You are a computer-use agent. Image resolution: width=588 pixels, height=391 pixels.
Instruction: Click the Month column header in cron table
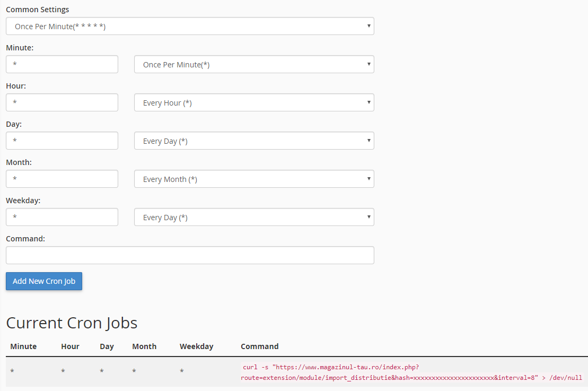[x=144, y=346]
